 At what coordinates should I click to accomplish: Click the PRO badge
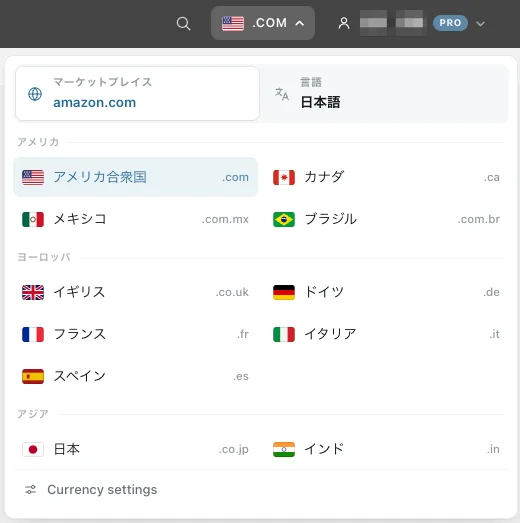tap(450, 23)
